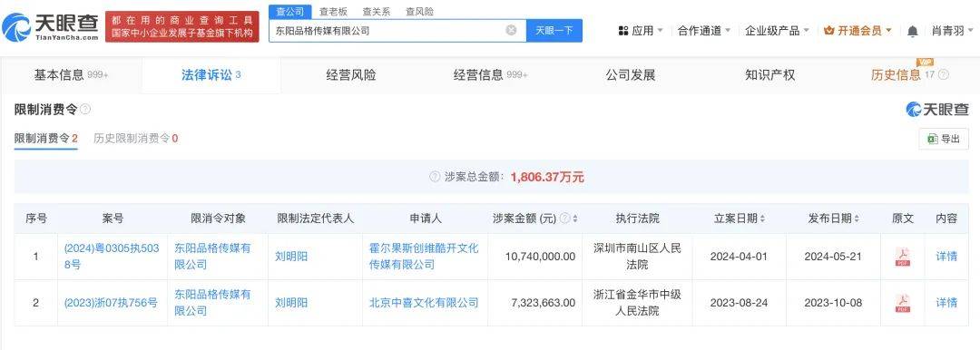Viewport: 980px width, 350px height.
Task: Click the 天眼一下 search button
Action: pos(554,30)
